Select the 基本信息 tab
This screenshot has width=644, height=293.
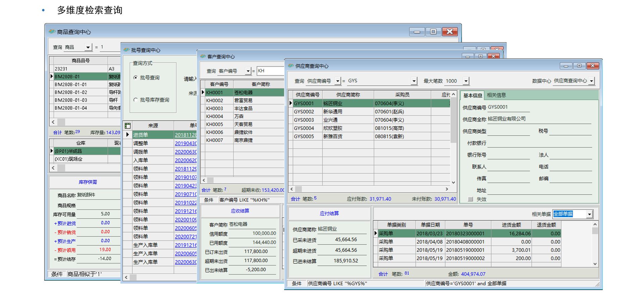point(472,95)
